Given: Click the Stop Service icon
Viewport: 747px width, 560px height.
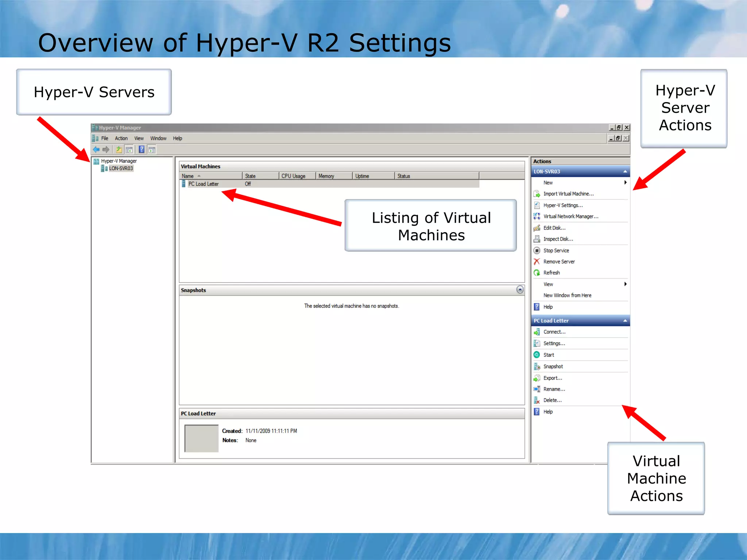Looking at the screenshot, I should pyautogui.click(x=537, y=250).
